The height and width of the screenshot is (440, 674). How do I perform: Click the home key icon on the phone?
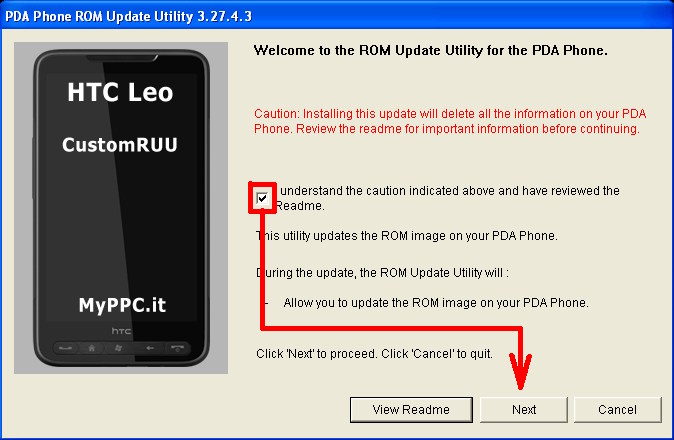pyautogui.click(x=92, y=348)
